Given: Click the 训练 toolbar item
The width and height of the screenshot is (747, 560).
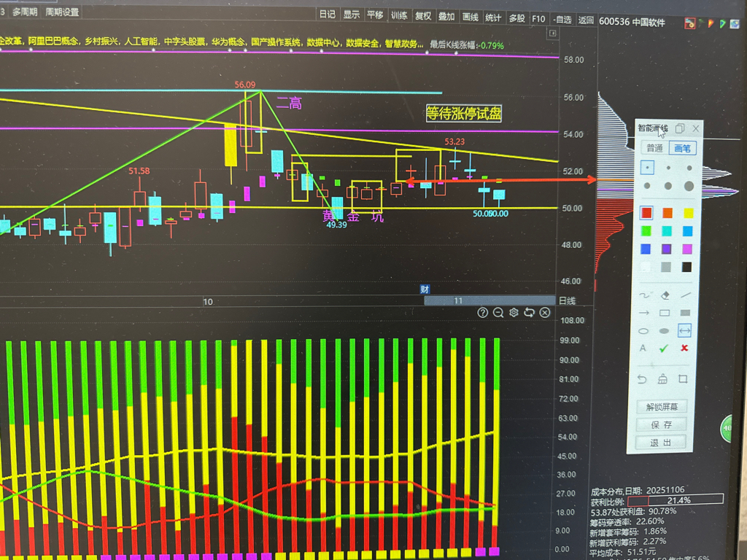Looking at the screenshot, I should pos(399,16).
